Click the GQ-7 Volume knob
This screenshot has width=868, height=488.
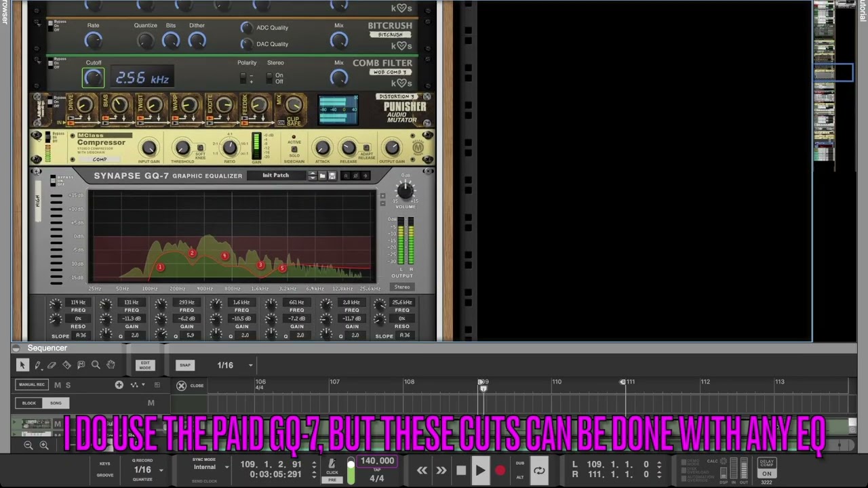[x=405, y=191]
